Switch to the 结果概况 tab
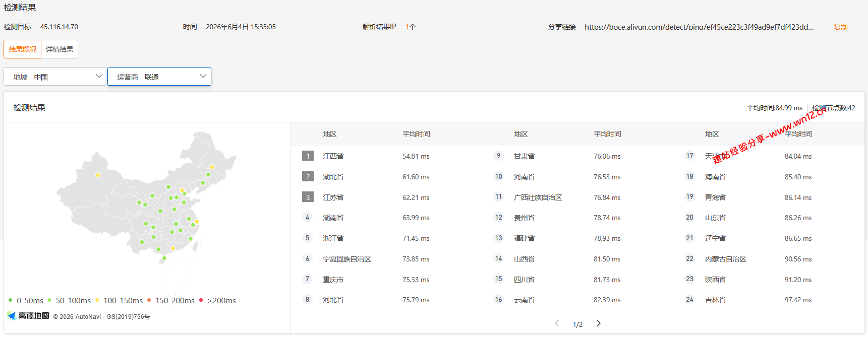The width and height of the screenshot is (868, 337). [x=23, y=49]
